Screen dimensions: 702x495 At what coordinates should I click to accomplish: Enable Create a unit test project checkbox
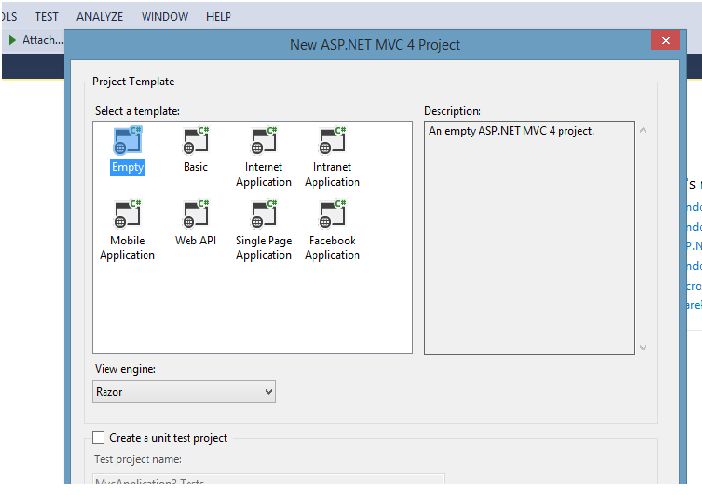click(98, 437)
